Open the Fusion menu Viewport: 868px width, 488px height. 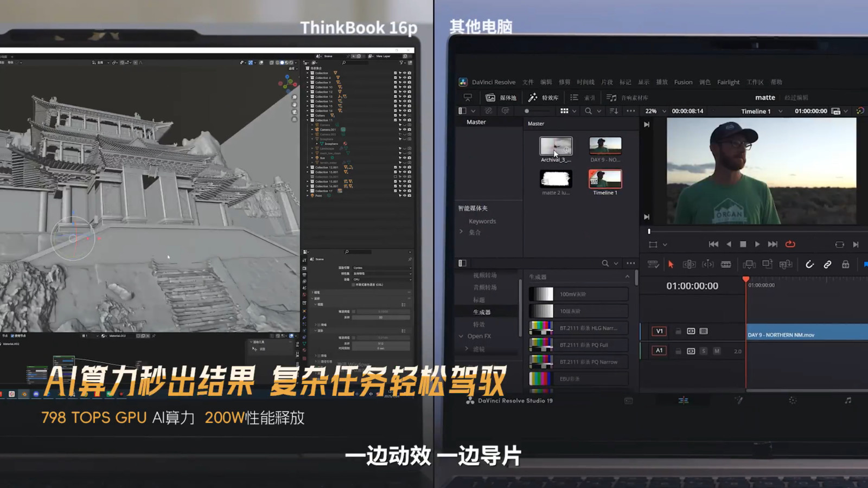pos(683,82)
